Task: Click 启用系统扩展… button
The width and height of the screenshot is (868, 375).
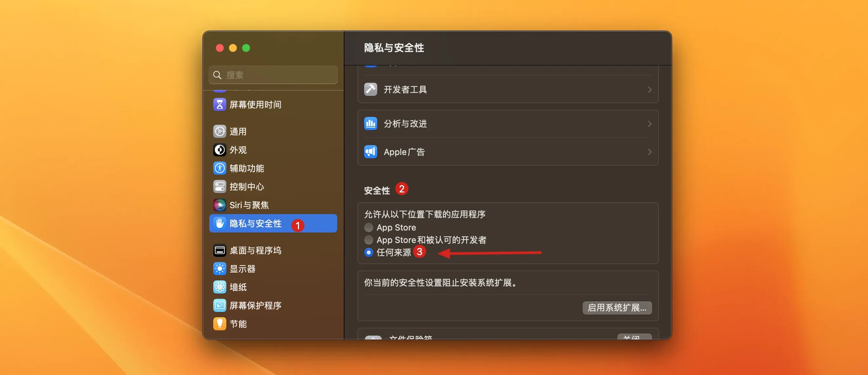Action: (617, 308)
